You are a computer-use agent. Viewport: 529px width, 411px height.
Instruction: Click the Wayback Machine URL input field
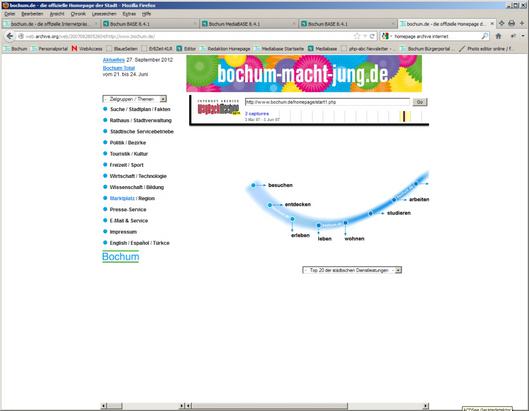327,102
